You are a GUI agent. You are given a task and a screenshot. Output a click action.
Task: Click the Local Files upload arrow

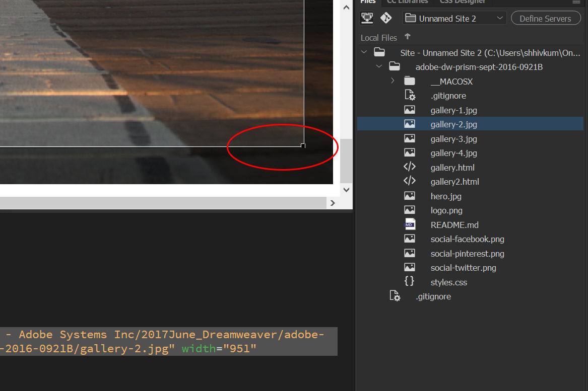click(408, 37)
